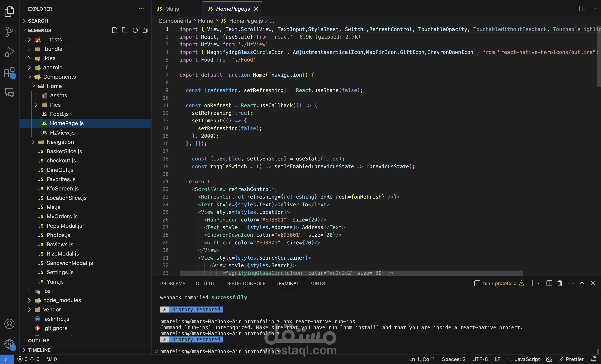The height and width of the screenshot is (364, 601).
Task: Switch to the Me.js editor tab
Action: 177,9
